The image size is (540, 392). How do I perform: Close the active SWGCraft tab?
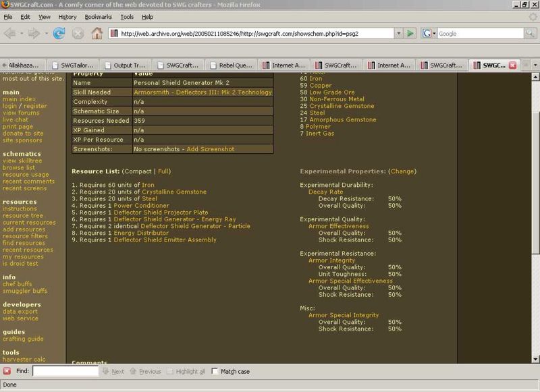coord(512,65)
